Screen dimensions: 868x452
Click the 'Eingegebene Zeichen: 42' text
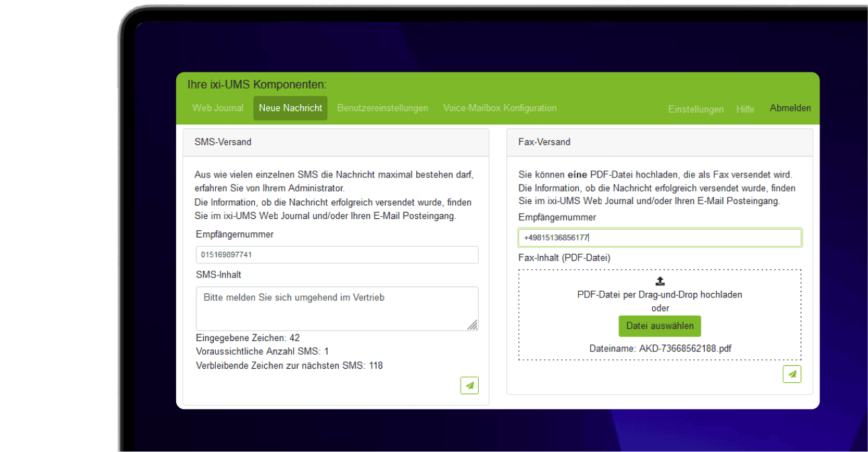coord(247,338)
